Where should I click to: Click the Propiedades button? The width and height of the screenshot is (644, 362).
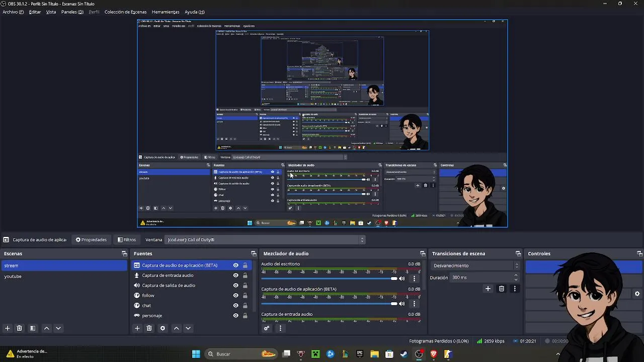tap(91, 240)
